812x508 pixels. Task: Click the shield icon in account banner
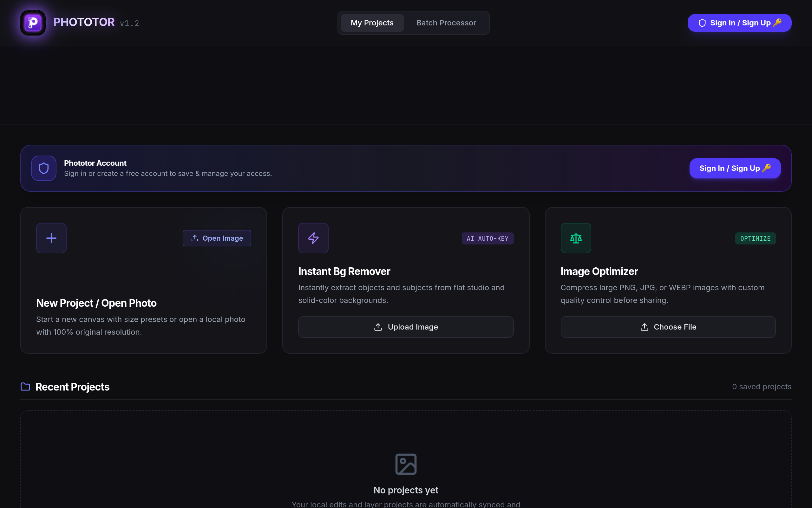click(x=44, y=168)
